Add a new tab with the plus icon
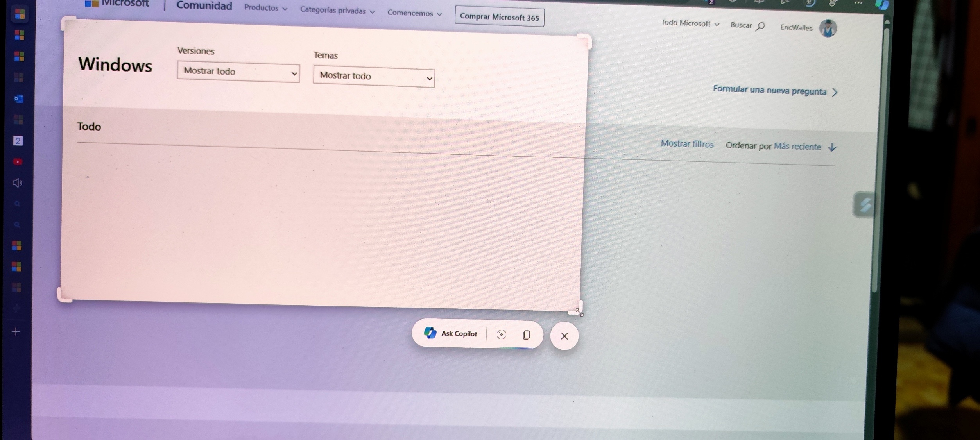This screenshot has height=440, width=980. coord(16,332)
